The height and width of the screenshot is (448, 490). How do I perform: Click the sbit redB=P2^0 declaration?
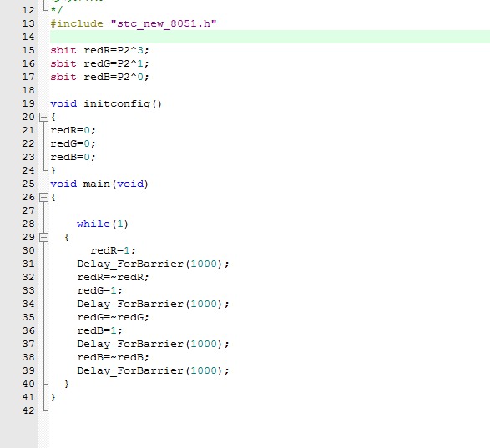coord(100,77)
